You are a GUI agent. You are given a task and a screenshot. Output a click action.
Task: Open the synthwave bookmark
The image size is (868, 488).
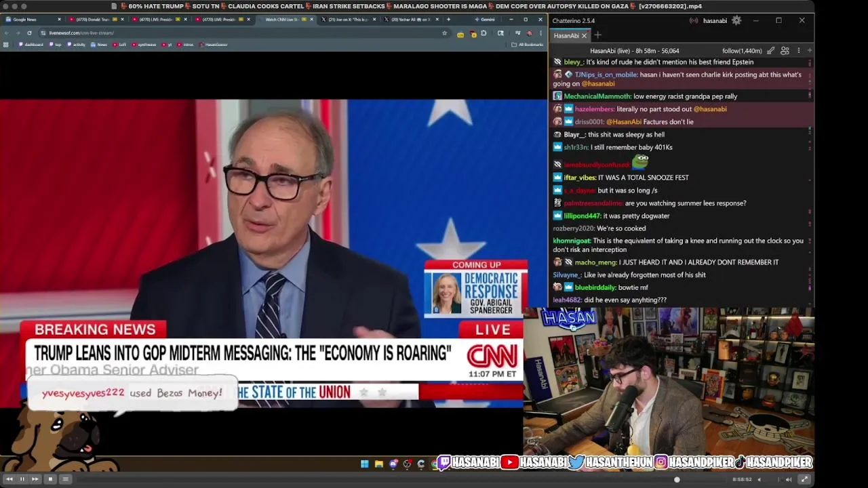(x=144, y=45)
